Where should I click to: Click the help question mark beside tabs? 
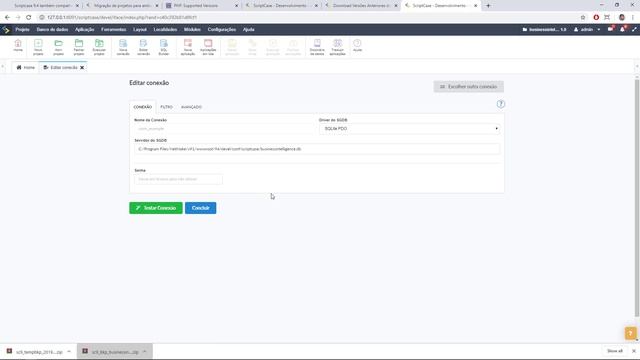[501, 104]
